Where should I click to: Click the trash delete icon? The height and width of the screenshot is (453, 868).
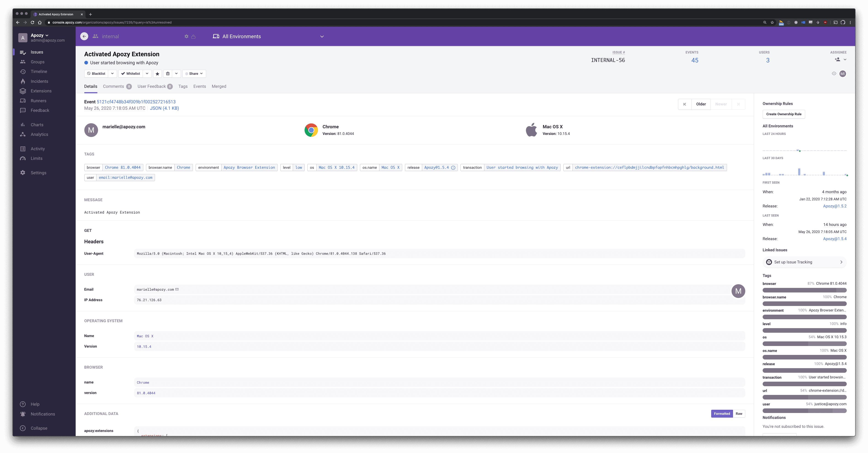point(168,73)
